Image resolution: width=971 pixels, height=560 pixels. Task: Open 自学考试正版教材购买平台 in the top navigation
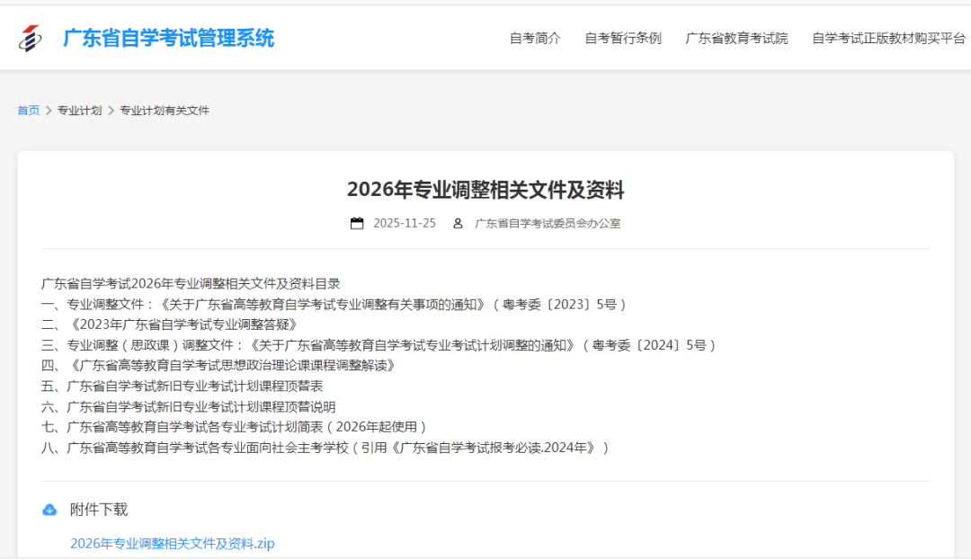tap(888, 38)
